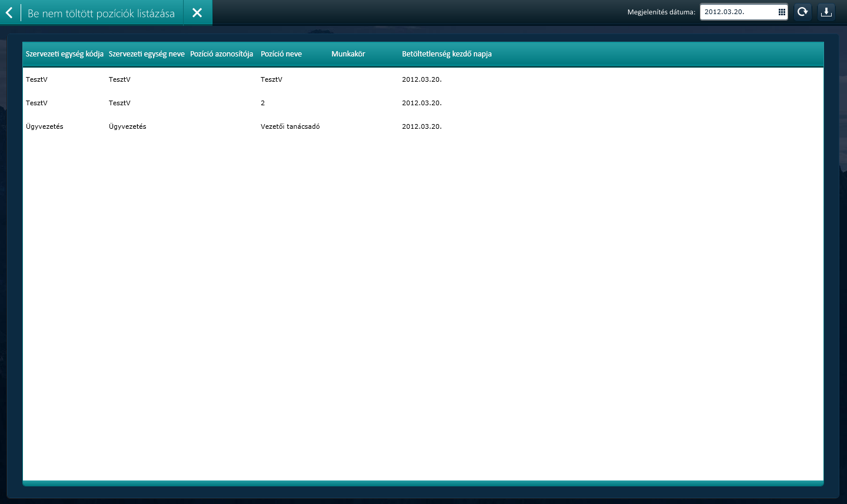Close the Be nem töltött pozíciók listázása tab

[197, 13]
